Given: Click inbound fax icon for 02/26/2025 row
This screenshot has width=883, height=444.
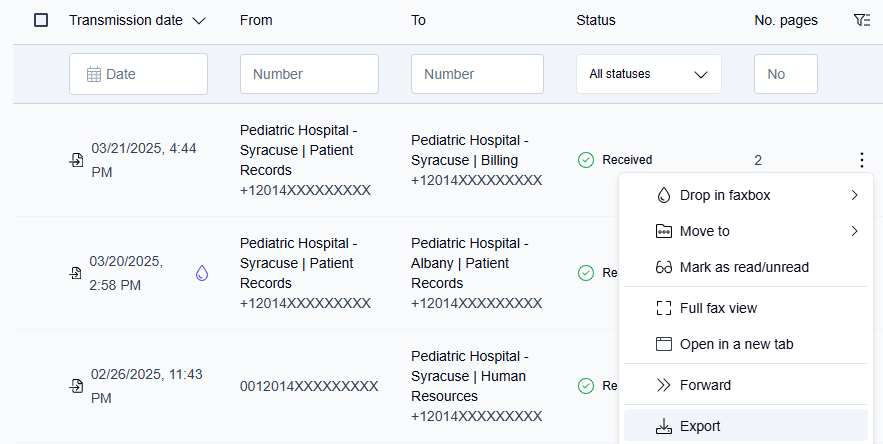Looking at the screenshot, I should coord(77,386).
